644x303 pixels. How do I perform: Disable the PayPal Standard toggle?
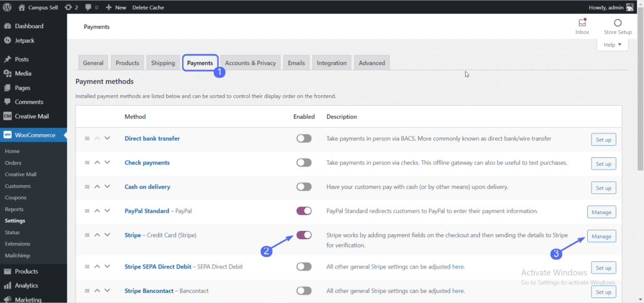click(304, 211)
